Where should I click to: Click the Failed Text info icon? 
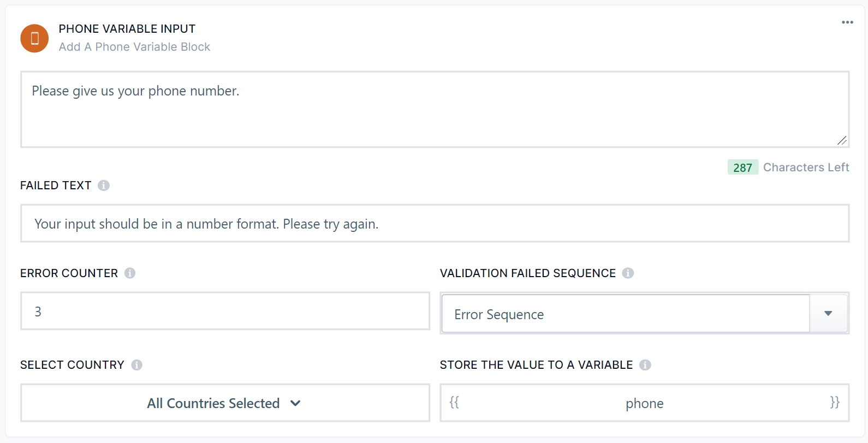click(x=104, y=185)
